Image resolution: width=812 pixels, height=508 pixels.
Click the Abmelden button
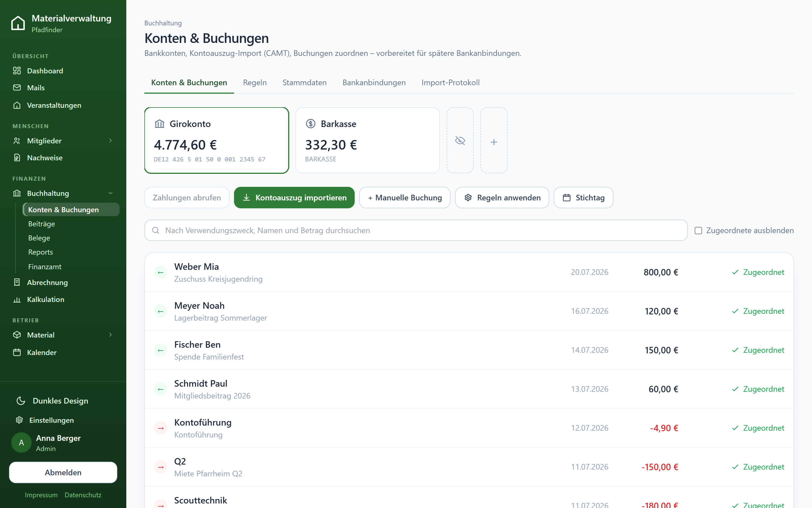tap(63, 472)
